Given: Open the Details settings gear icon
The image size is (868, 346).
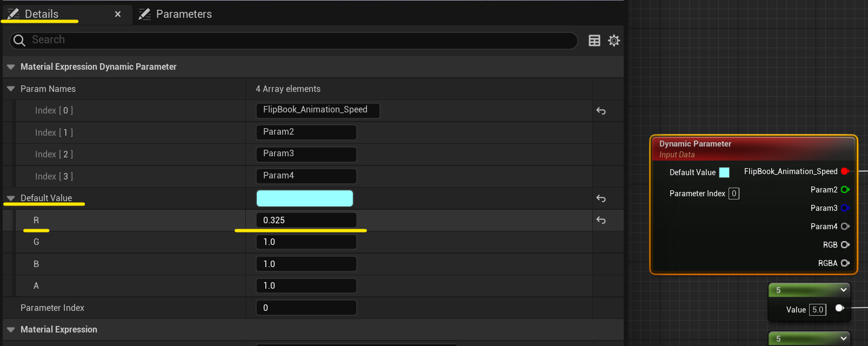Looking at the screenshot, I should pos(614,41).
